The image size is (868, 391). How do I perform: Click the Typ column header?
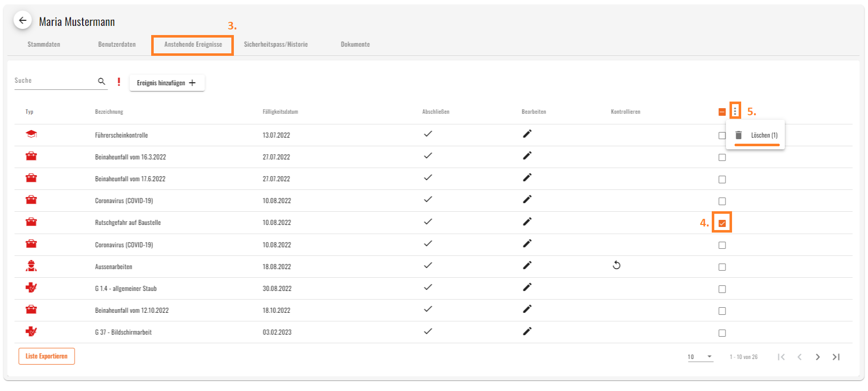29,112
